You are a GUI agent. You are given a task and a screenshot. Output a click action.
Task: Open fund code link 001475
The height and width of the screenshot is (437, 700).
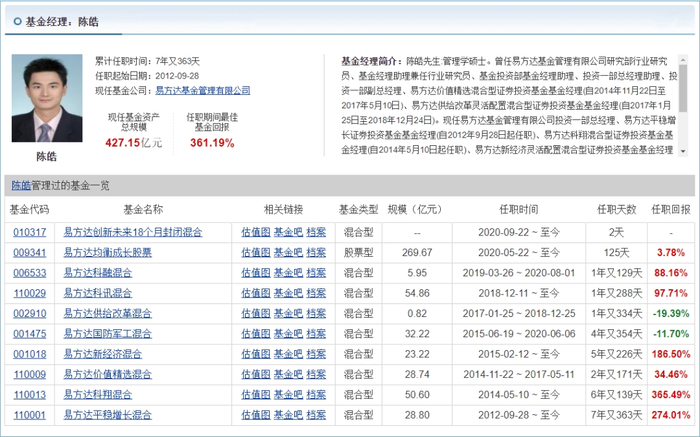click(x=29, y=334)
